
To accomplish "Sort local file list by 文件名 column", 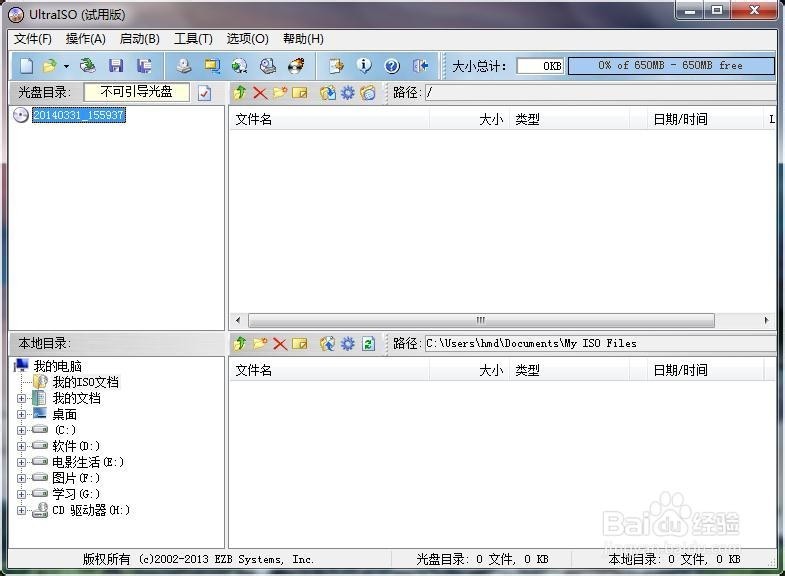I will pos(329,371).
